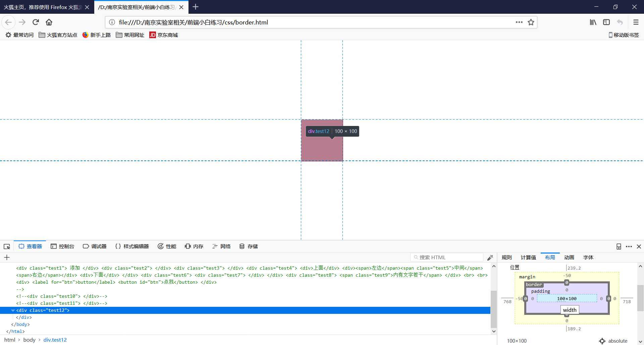Click the div.test12 breadcrumb
The width and height of the screenshot is (644, 345).
click(x=55, y=340)
